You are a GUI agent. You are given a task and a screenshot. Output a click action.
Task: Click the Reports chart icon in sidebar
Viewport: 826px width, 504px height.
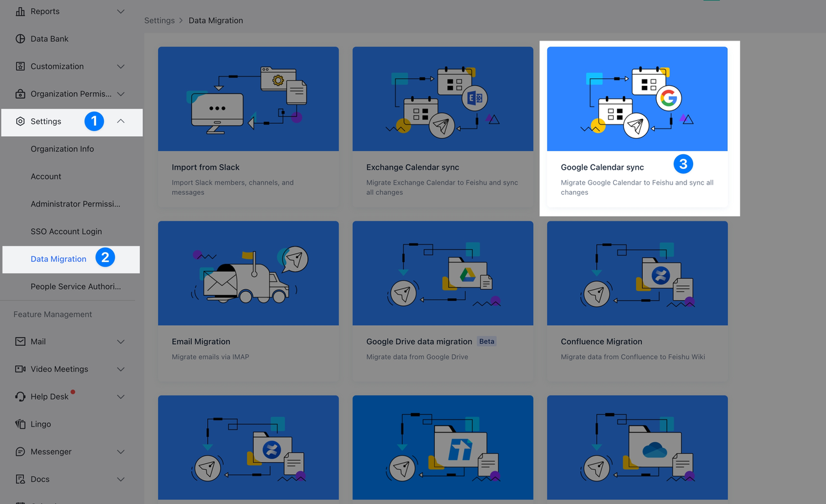(20, 12)
